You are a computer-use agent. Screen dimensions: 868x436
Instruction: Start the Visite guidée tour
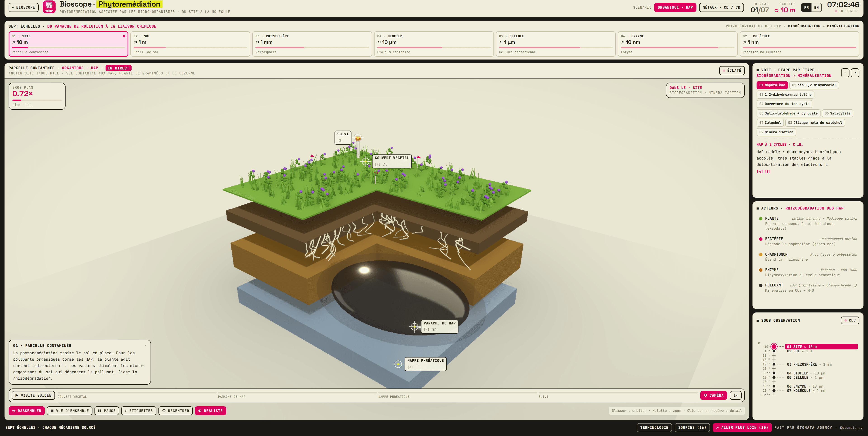33,395
